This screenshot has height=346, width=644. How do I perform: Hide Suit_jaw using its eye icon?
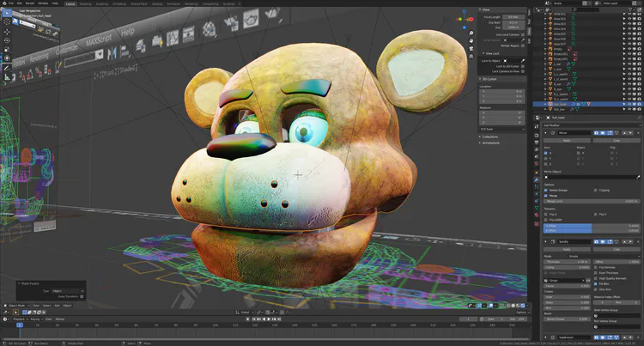click(629, 109)
